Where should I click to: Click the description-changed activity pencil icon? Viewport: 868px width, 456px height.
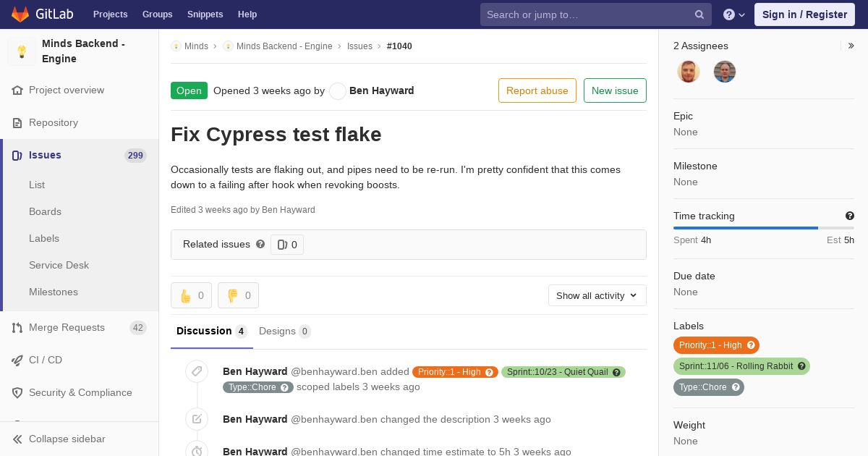[x=197, y=419]
